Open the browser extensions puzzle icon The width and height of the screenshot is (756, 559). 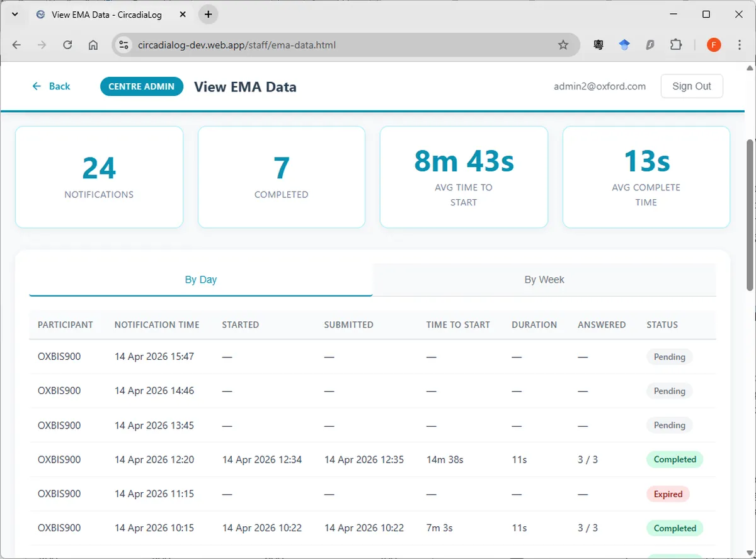676,45
